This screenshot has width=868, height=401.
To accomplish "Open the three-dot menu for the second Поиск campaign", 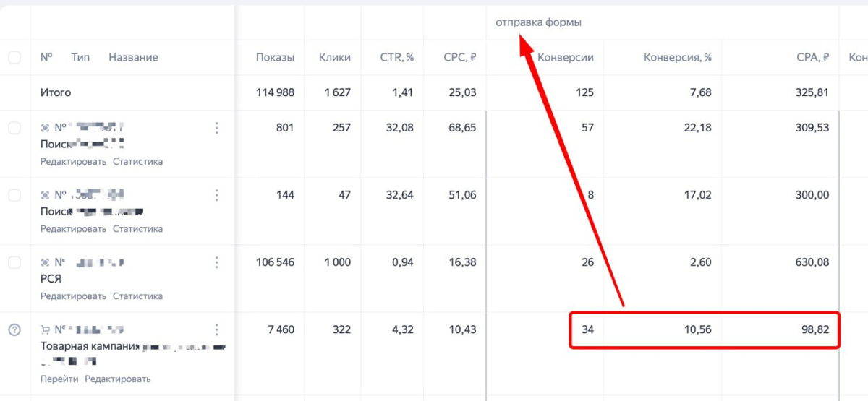I will [x=216, y=195].
